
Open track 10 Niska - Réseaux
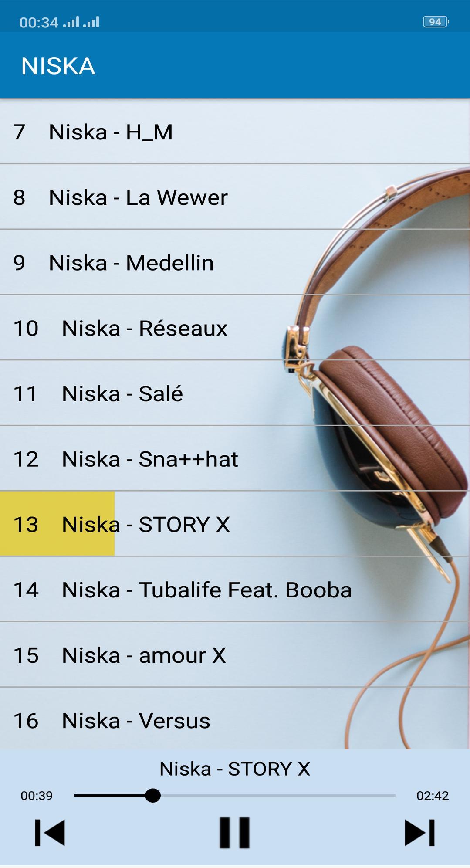[235, 328]
